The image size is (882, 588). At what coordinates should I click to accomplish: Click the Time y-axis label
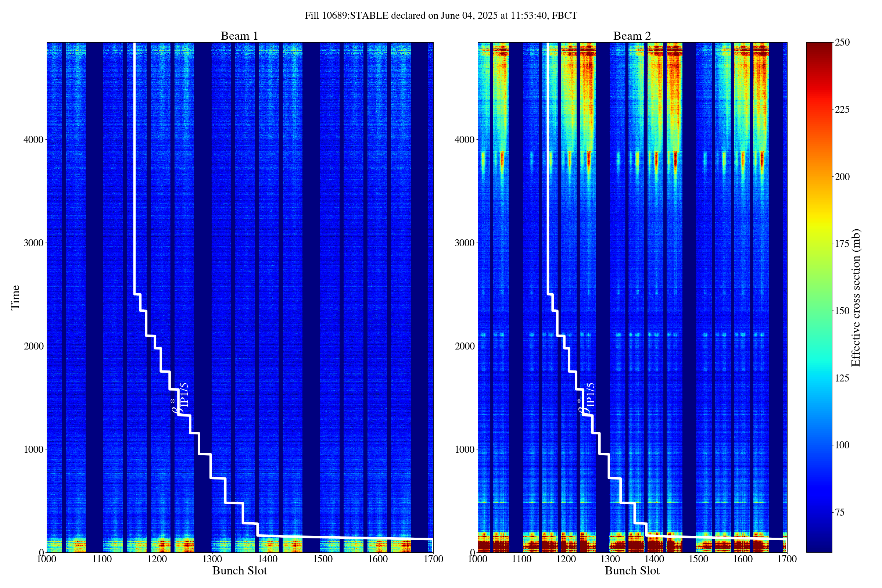coord(15,297)
